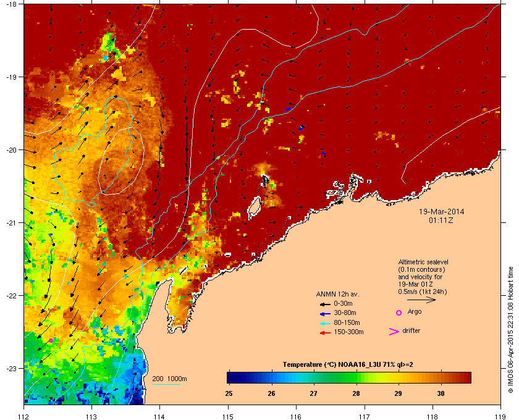Click the color bar value 30
This screenshot has width=519, height=420.
coord(441,393)
